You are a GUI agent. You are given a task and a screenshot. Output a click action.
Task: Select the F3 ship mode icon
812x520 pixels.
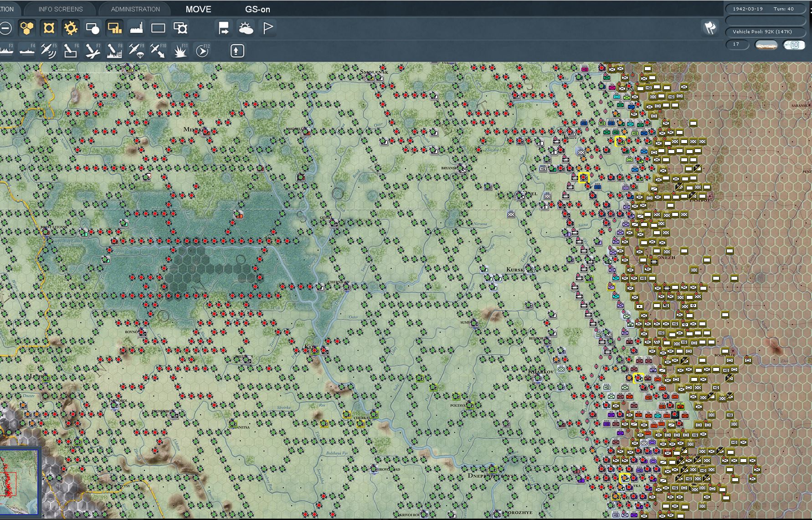pyautogui.click(x=6, y=51)
